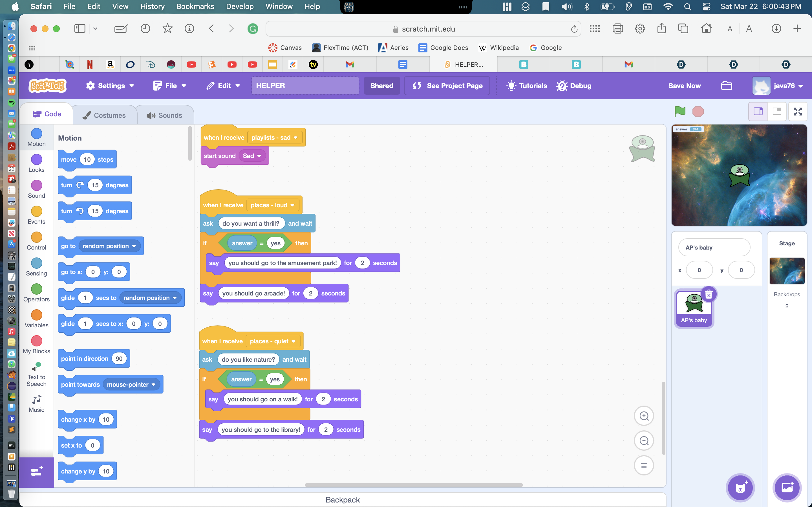Switch to the Costumes tab
812x507 pixels.
104,115
